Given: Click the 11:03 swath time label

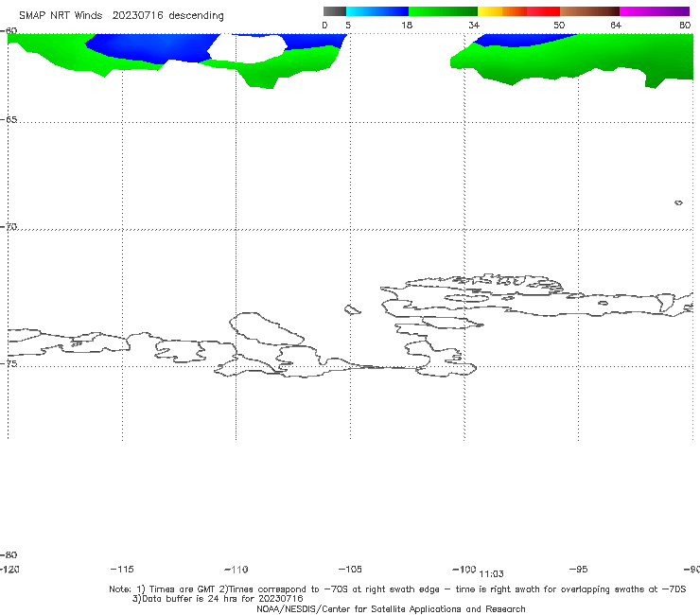Looking at the screenshot, I should [491, 574].
